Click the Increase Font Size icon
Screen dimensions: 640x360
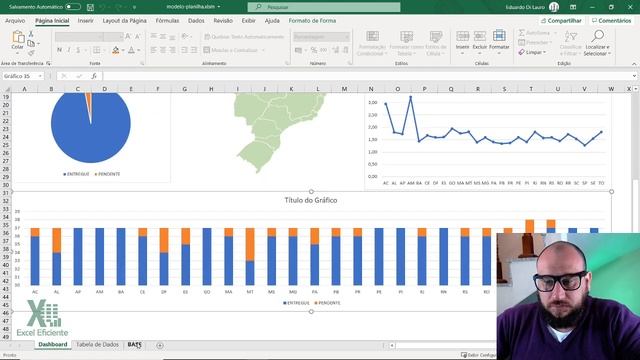click(128, 37)
